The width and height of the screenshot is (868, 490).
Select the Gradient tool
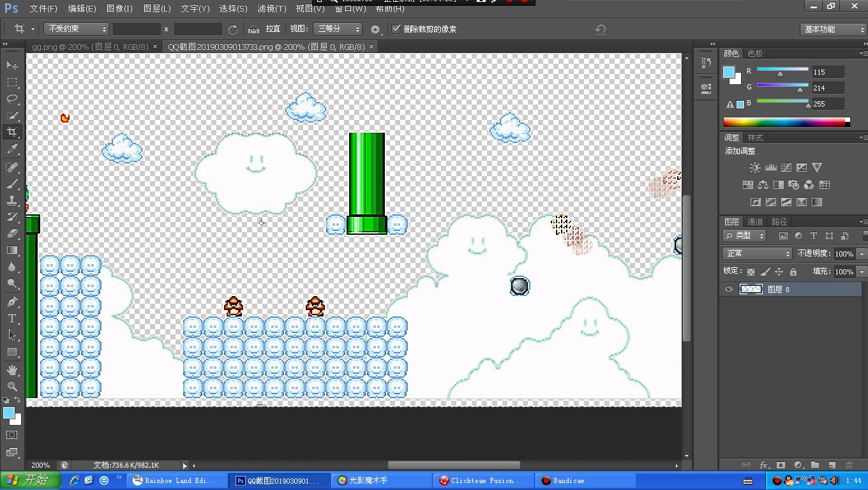click(x=12, y=250)
